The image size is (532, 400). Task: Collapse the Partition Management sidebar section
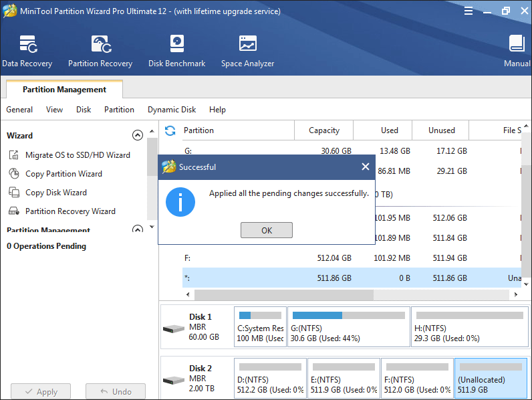[138, 229]
